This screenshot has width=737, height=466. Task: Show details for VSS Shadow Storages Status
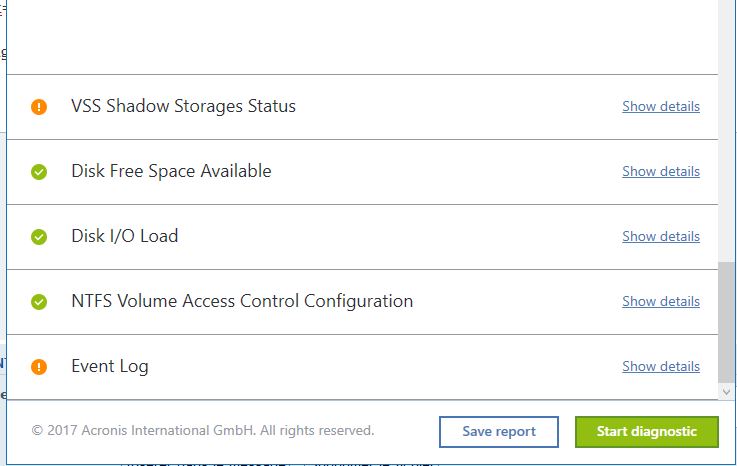[660, 106]
